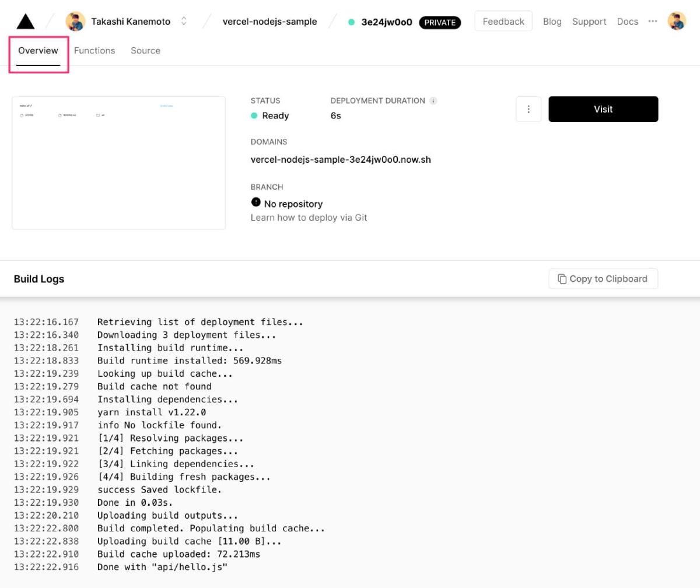This screenshot has height=588, width=700.
Task: Select log line [1/4] Resolving packages
Action: click(x=170, y=438)
